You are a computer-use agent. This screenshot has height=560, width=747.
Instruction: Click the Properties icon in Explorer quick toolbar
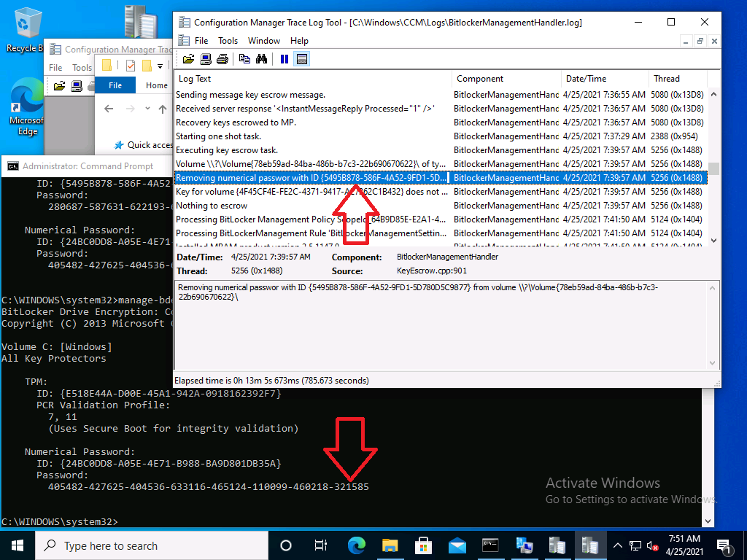[x=130, y=65]
